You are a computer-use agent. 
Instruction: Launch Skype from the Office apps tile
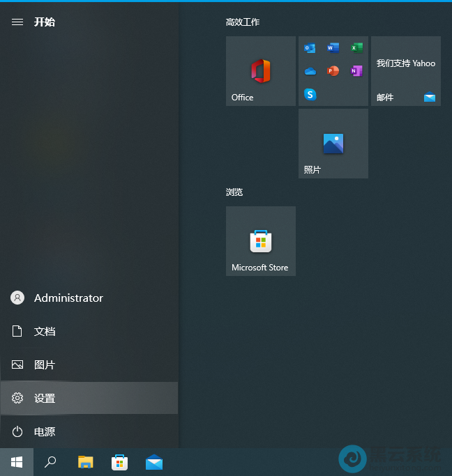click(x=310, y=94)
